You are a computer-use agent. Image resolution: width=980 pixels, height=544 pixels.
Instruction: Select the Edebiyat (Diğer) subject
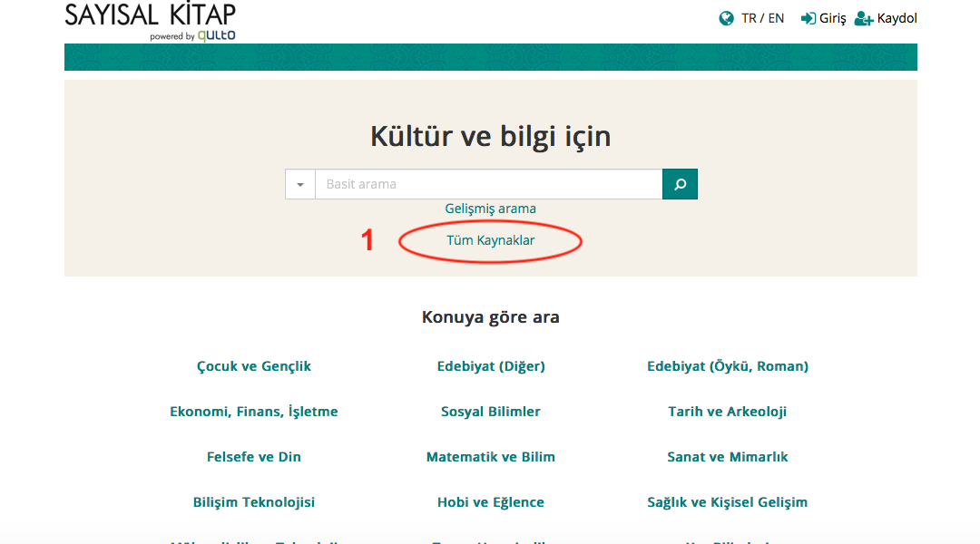pos(491,366)
